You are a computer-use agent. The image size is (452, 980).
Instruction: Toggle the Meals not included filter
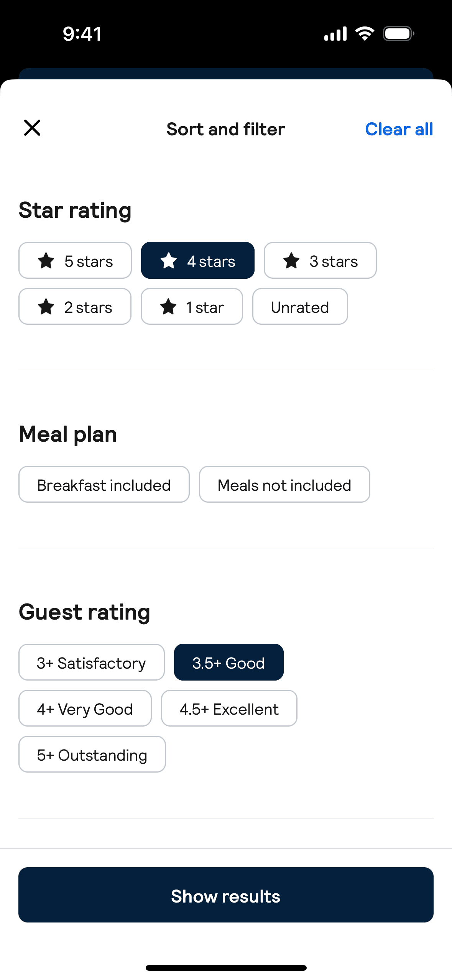coord(284,485)
